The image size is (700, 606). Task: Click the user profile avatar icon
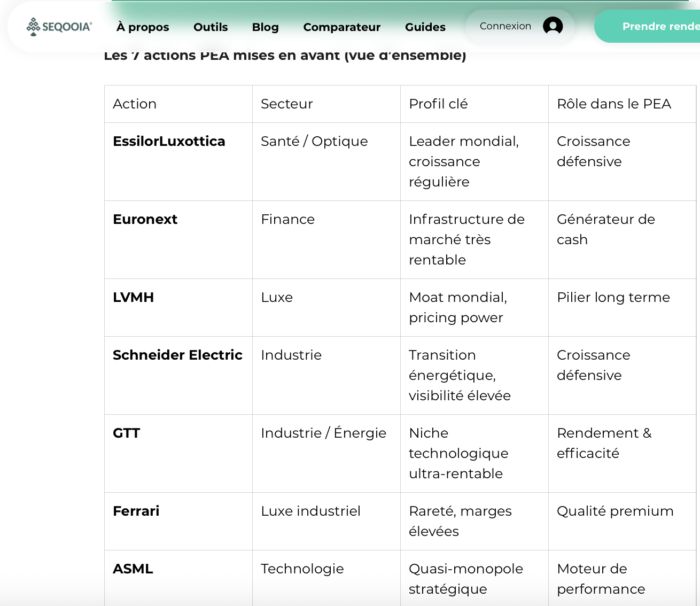click(553, 26)
